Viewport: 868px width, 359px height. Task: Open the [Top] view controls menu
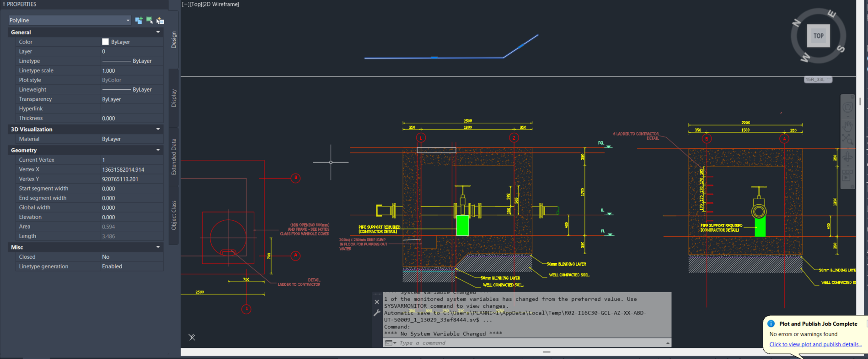[x=197, y=4]
